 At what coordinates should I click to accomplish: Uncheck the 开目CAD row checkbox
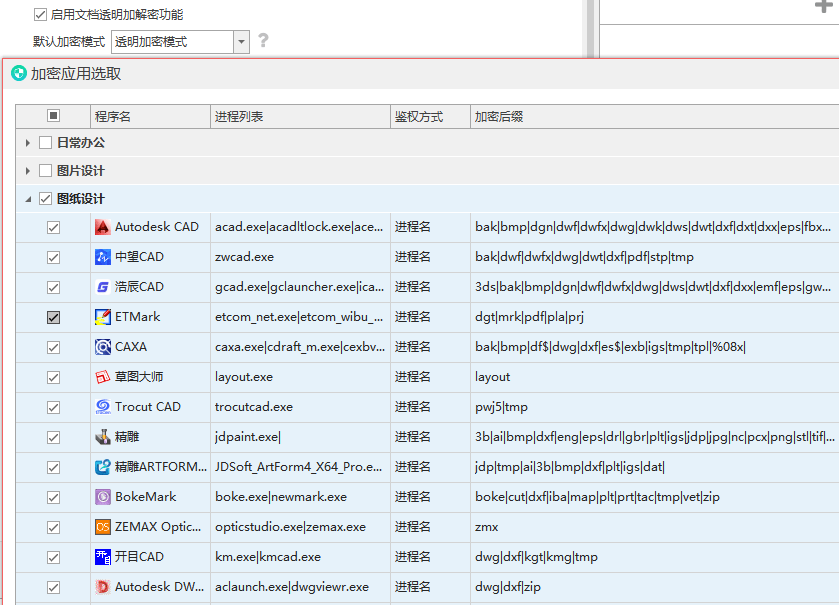pyautogui.click(x=54, y=557)
